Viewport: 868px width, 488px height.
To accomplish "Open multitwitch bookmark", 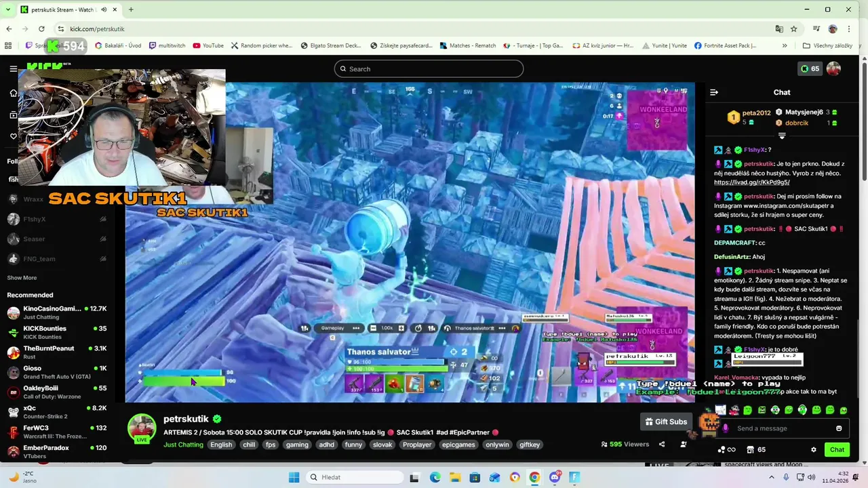I will (167, 45).
